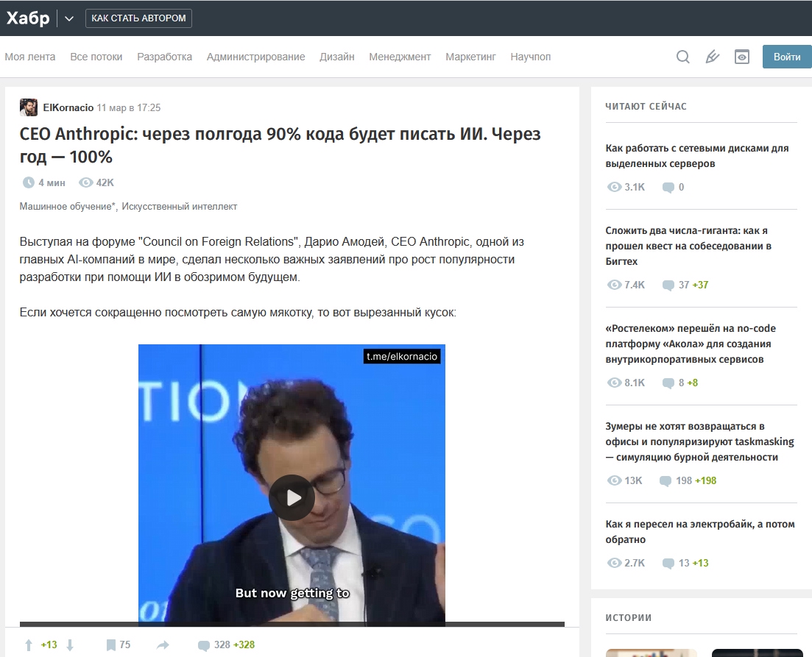Select the Разработка section
Image resolution: width=812 pixels, height=657 pixels.
pyautogui.click(x=165, y=57)
